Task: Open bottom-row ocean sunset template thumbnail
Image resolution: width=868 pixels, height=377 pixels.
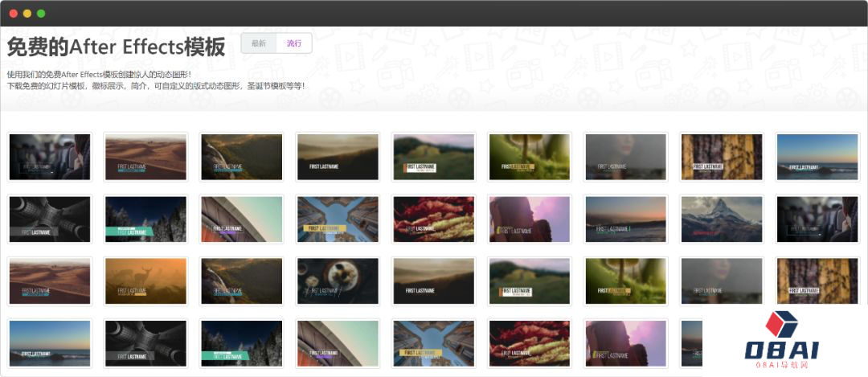Action: [x=50, y=343]
